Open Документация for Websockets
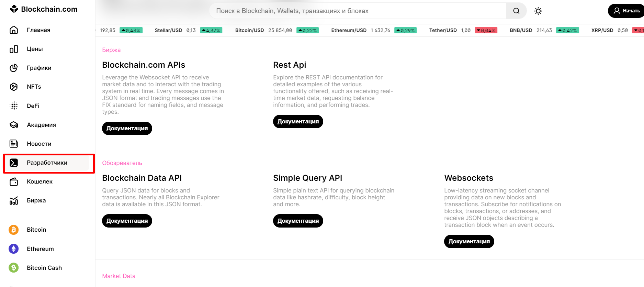644x287 pixels. coord(469,241)
